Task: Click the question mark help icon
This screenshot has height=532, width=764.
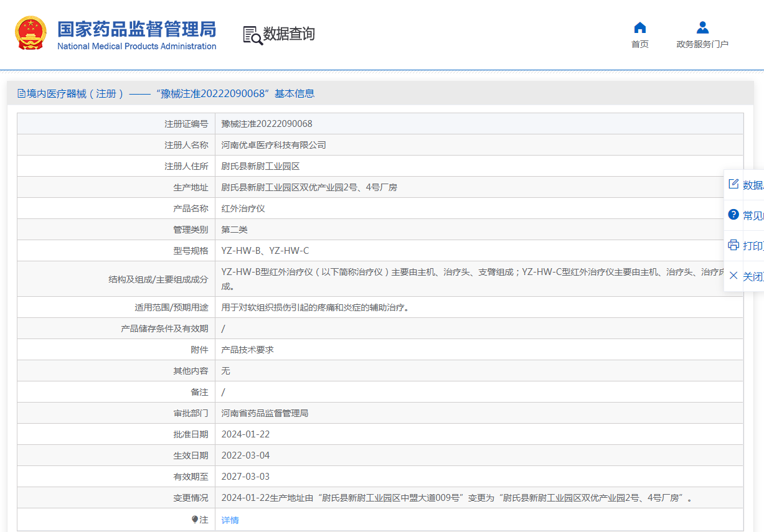Action: (733, 215)
